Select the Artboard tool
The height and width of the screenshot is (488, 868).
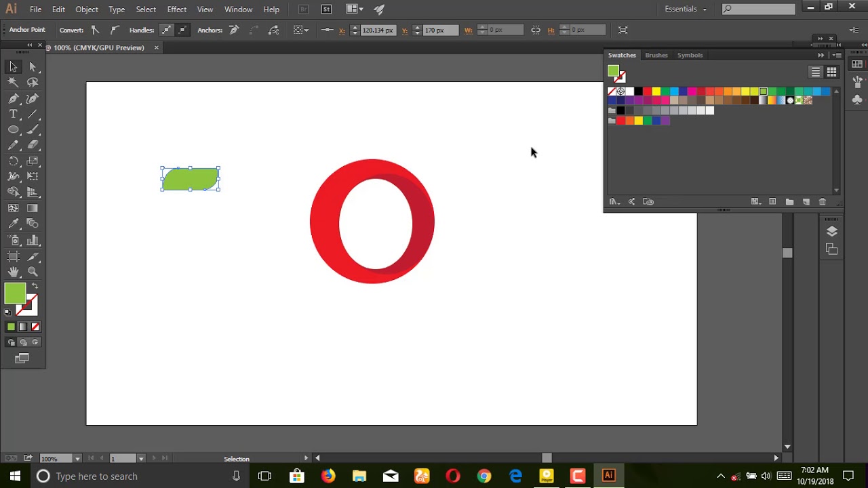point(13,256)
